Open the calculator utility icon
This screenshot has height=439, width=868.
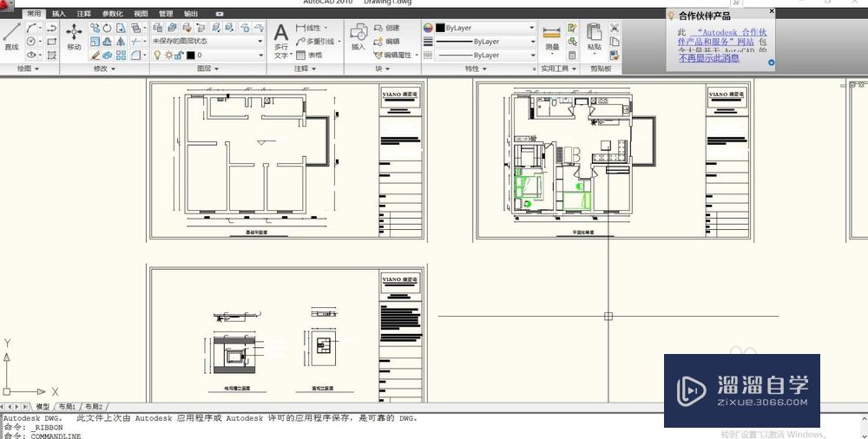[x=572, y=56]
